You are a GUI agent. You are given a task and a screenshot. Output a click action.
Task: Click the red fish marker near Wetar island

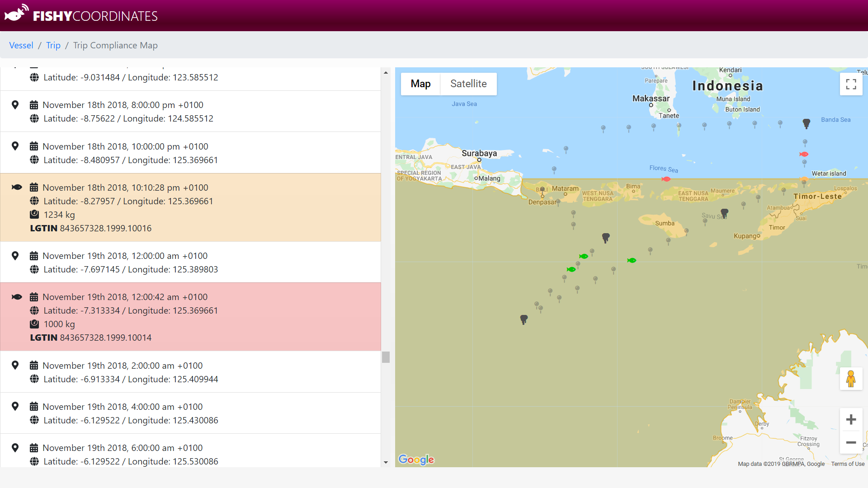[804, 154]
